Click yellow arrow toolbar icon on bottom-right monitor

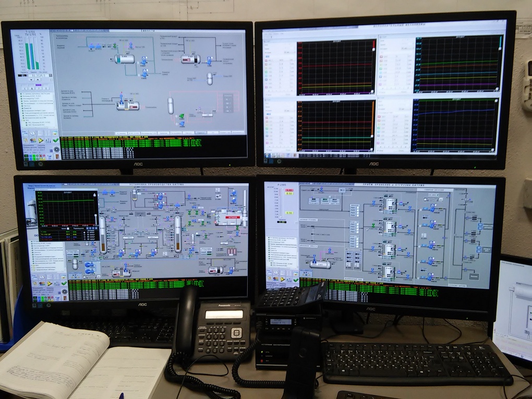point(282,280)
